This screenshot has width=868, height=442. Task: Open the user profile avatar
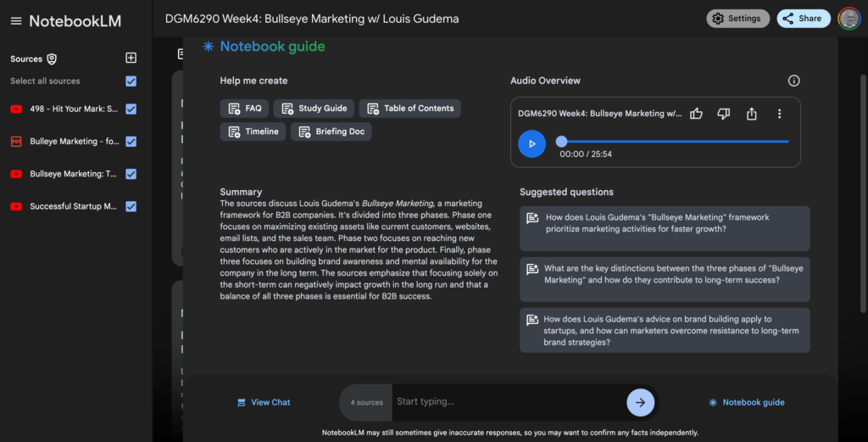pos(849,19)
